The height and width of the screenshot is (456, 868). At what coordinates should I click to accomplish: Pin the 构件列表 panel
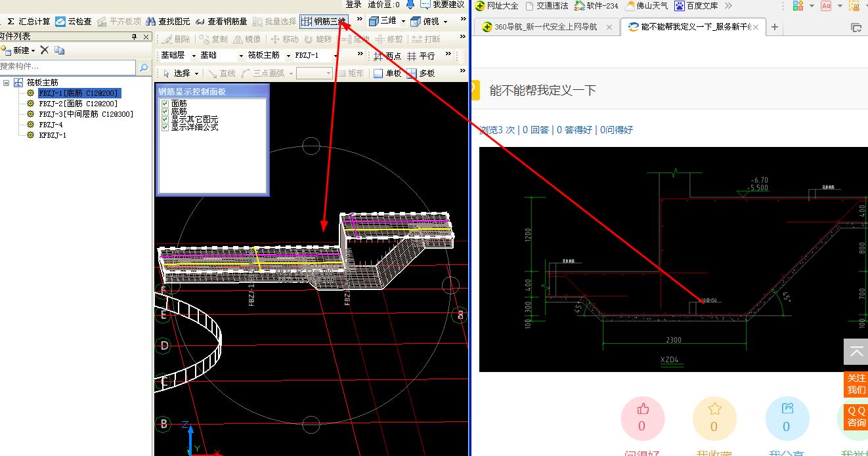[135, 37]
